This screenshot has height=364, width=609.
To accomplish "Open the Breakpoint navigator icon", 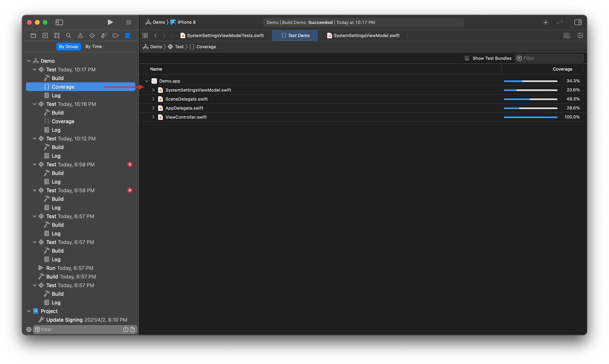I will (x=116, y=35).
